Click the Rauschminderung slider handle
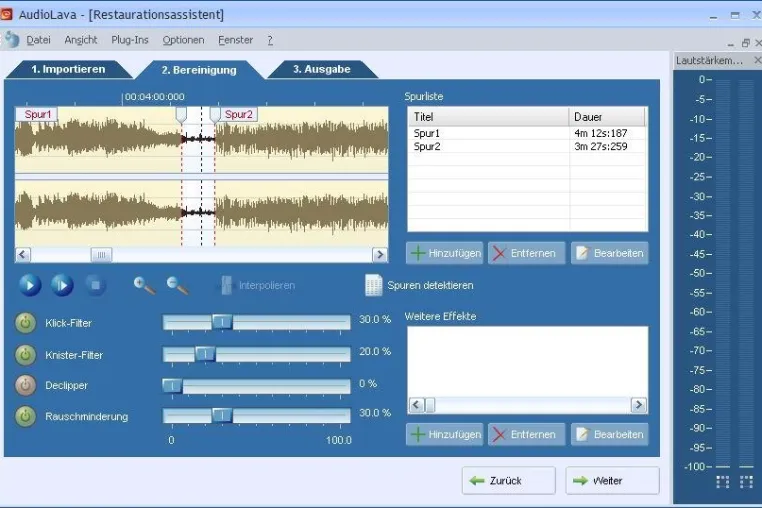This screenshot has height=508, width=762. coord(223,416)
